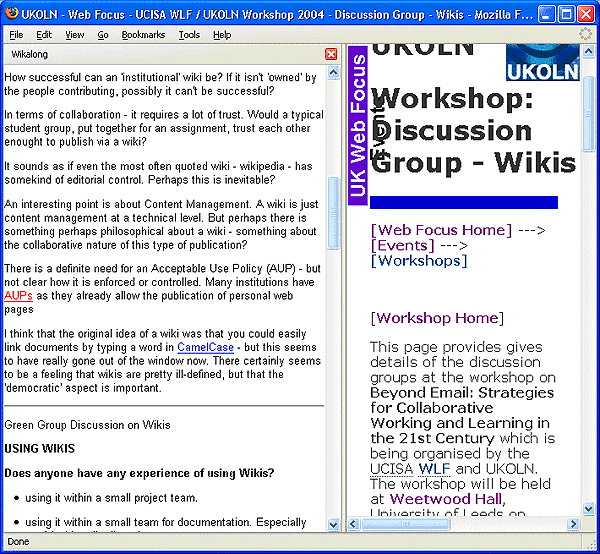
Task: Follow the WLF link
Action: point(434,469)
